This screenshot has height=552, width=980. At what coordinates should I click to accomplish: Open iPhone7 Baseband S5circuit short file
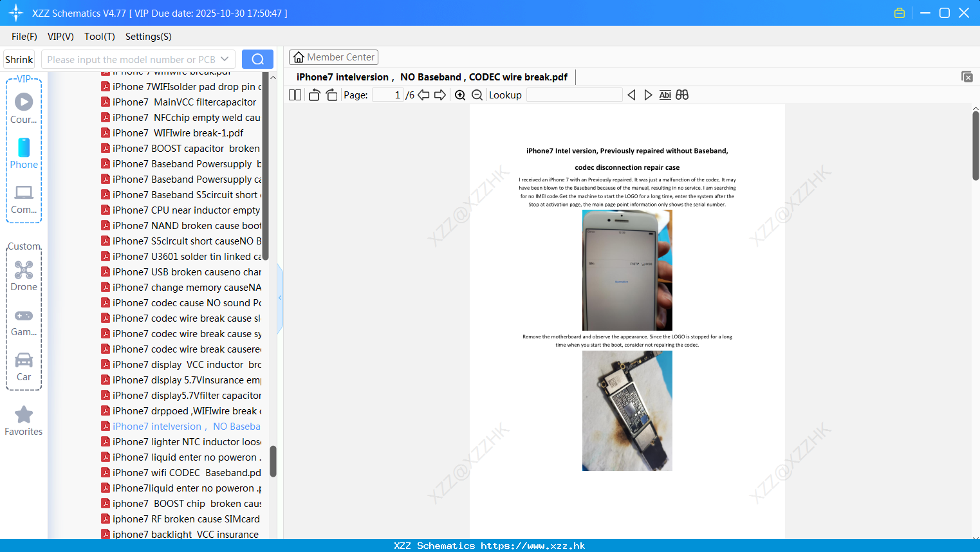pos(181,195)
